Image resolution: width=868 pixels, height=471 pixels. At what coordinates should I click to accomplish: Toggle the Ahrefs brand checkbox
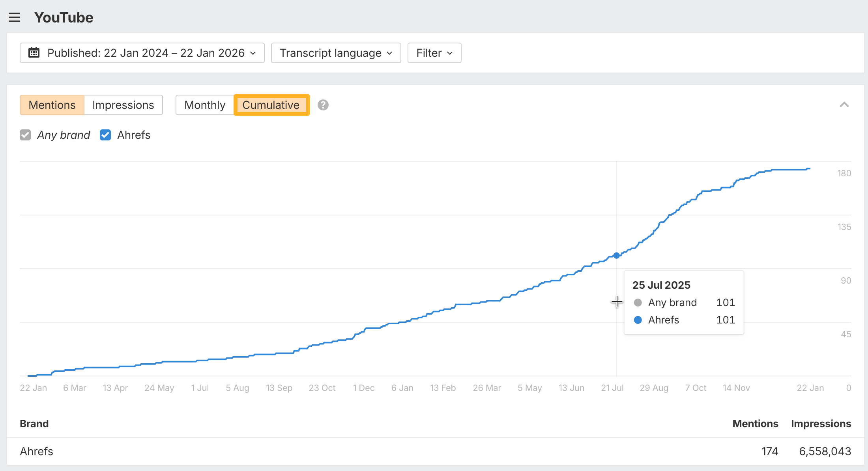pos(105,135)
